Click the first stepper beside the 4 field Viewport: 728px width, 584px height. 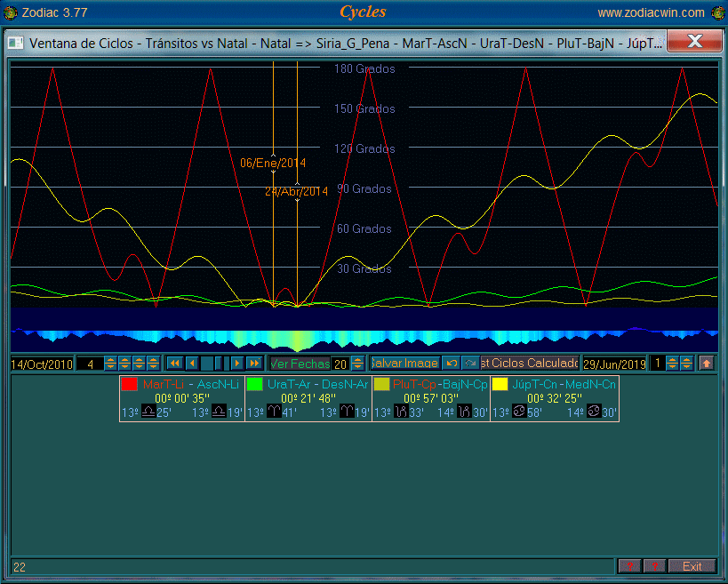[110, 364]
